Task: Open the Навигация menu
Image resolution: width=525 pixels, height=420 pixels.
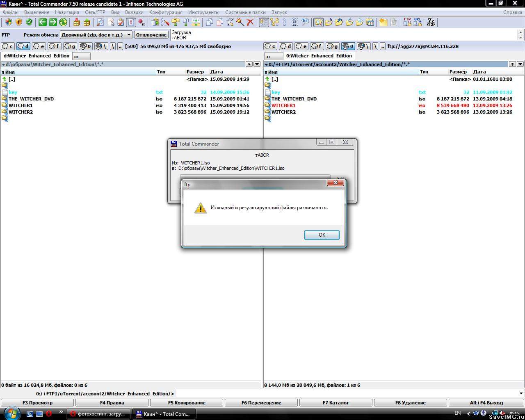Action: [x=67, y=12]
